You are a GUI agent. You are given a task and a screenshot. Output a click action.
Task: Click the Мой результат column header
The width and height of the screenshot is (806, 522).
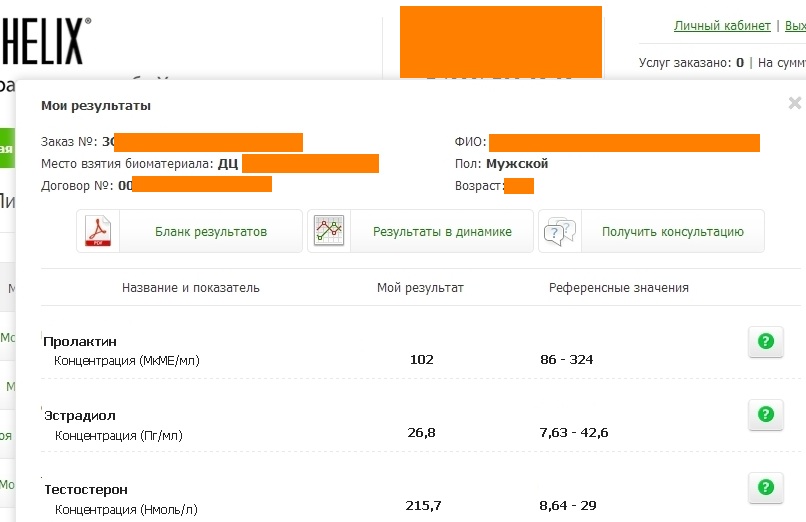(x=420, y=288)
